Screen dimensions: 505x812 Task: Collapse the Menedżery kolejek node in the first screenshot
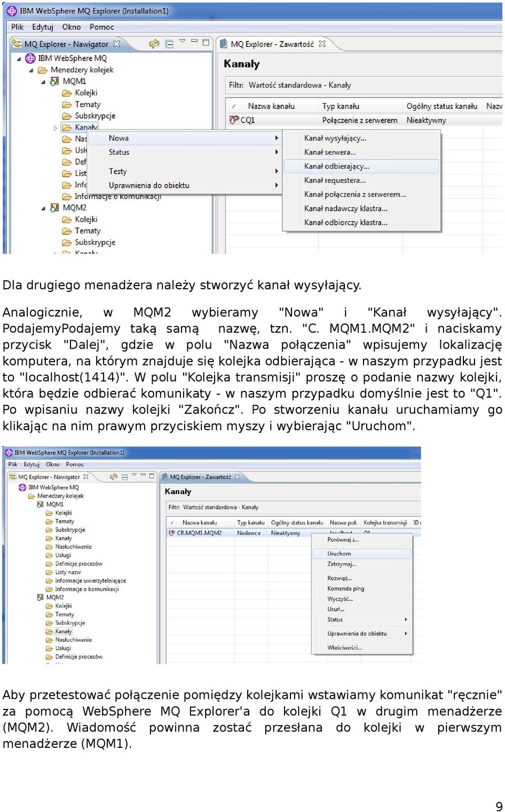(32, 70)
